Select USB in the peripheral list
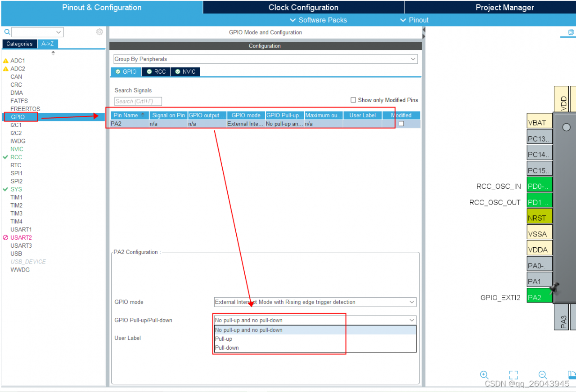 (16, 254)
